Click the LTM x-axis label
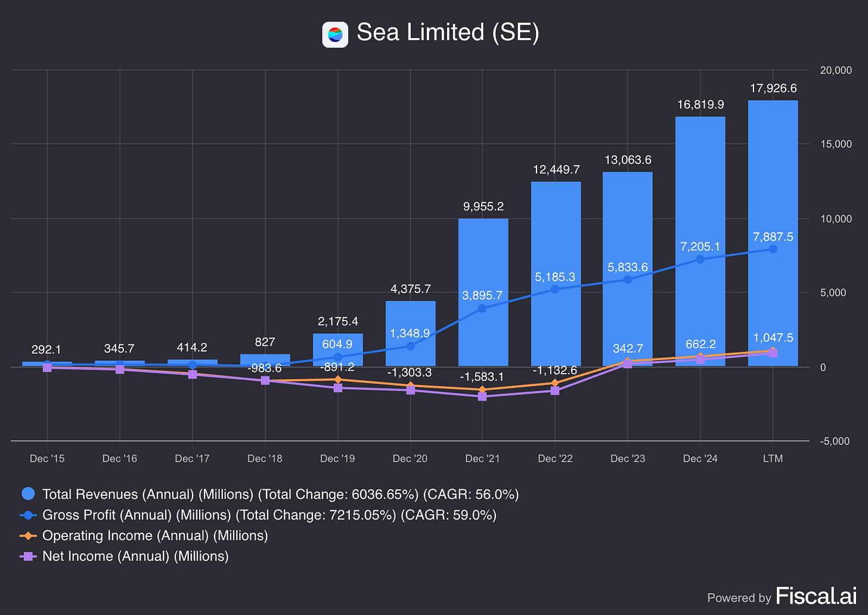Viewport: 868px width, 615px height. [x=773, y=458]
